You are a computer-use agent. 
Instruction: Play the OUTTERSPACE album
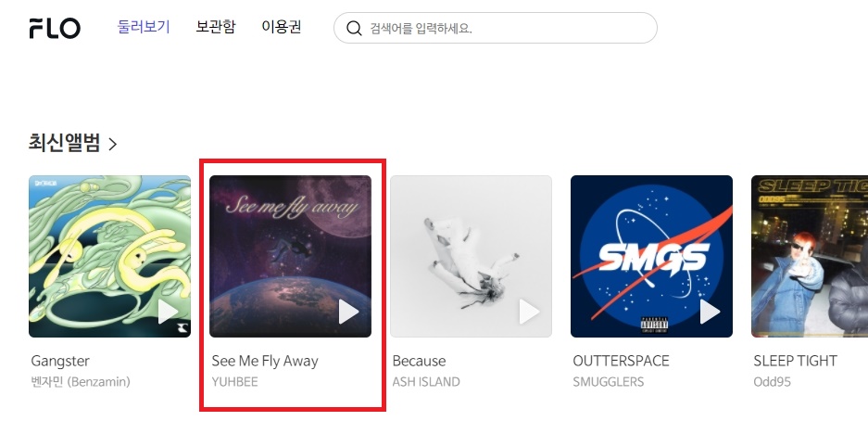click(710, 312)
